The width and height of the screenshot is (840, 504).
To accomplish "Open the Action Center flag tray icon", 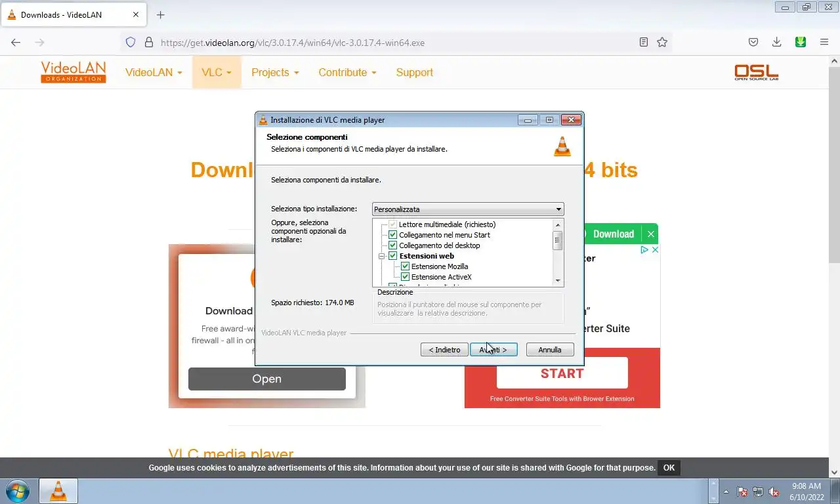I will pos(742,492).
